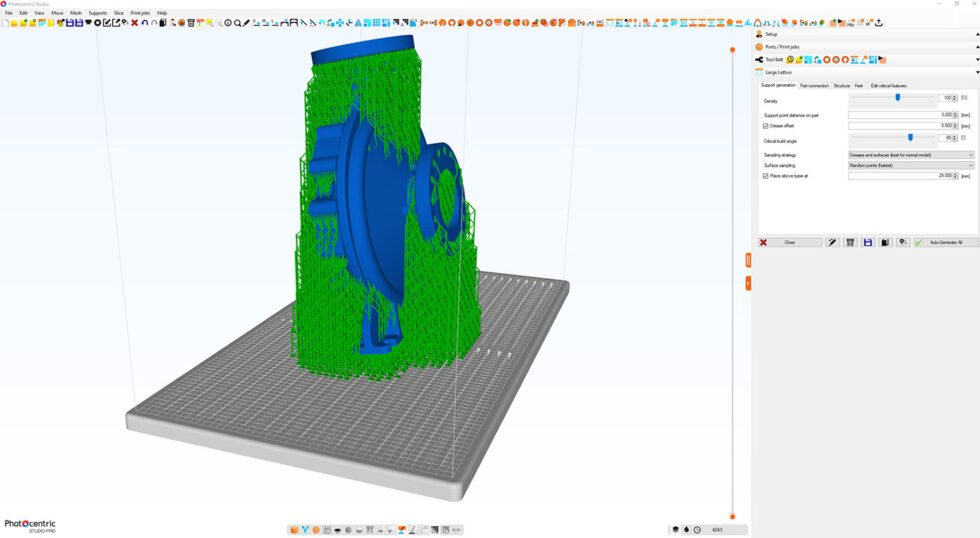Click the Auto-Generate All button
The image size is (980, 538).
point(946,242)
